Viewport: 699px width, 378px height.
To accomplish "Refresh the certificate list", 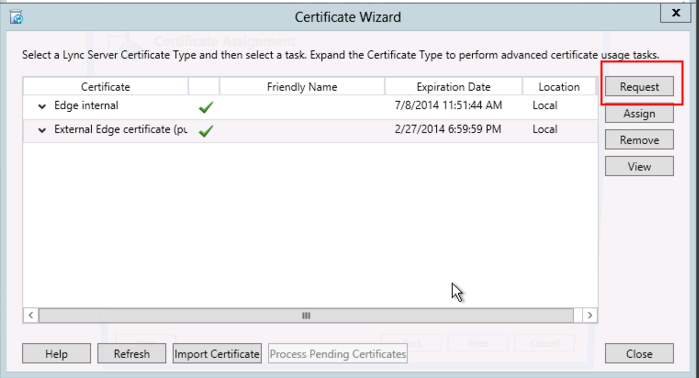I will click(x=132, y=353).
